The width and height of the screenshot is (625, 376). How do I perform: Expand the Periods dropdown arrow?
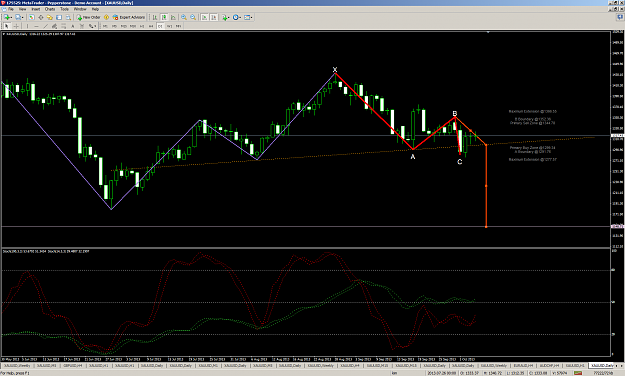(240, 18)
